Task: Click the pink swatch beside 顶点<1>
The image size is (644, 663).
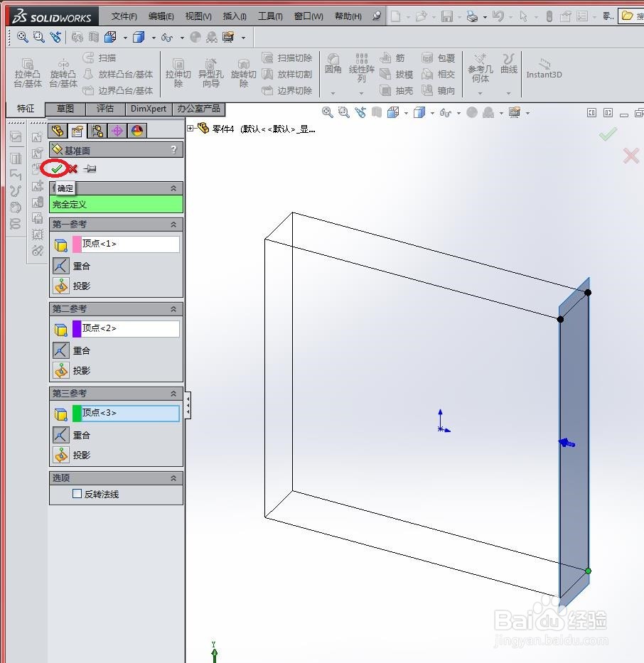Action: click(77, 244)
